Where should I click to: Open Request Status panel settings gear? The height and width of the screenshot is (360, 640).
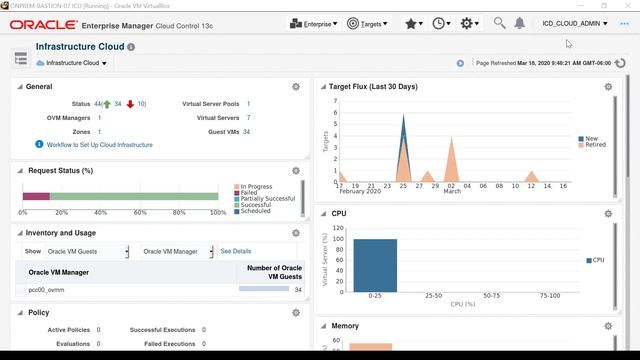296,171
